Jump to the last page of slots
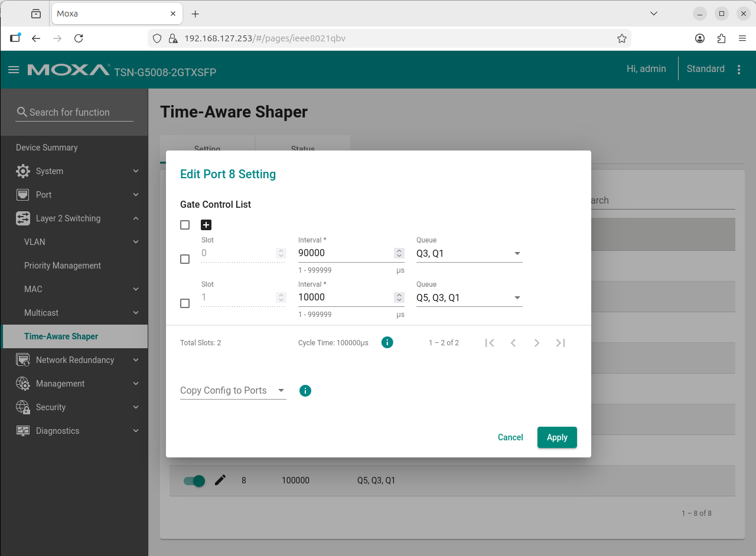Image resolution: width=756 pixels, height=556 pixels. pyautogui.click(x=560, y=342)
